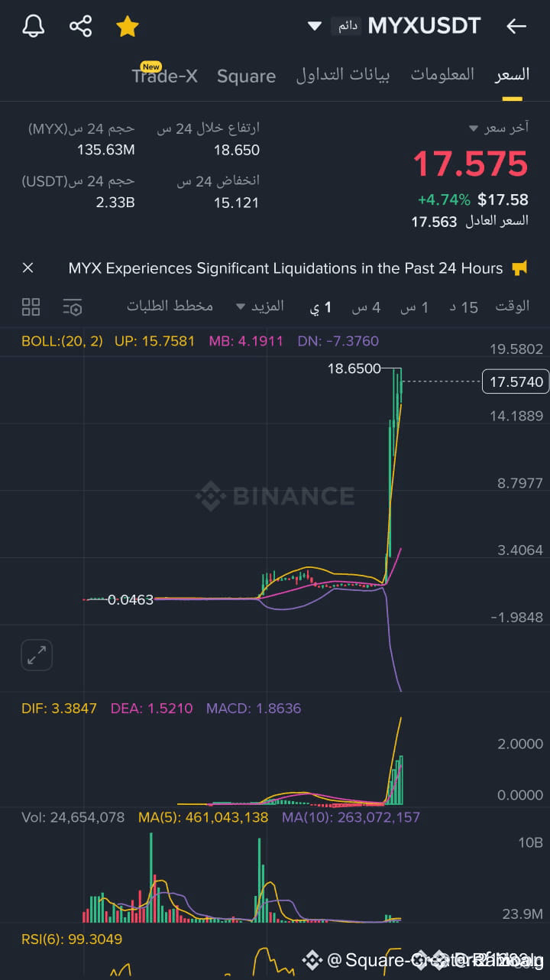Screen dimensions: 550x980
Task: Open مخطط الطلبات depth chart
Action: 170,306
